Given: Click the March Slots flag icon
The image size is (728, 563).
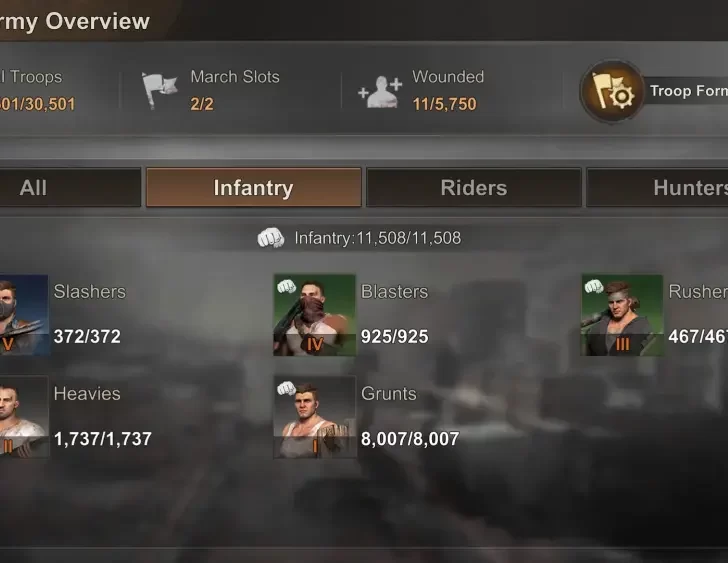Looking at the screenshot, I should (x=159, y=90).
